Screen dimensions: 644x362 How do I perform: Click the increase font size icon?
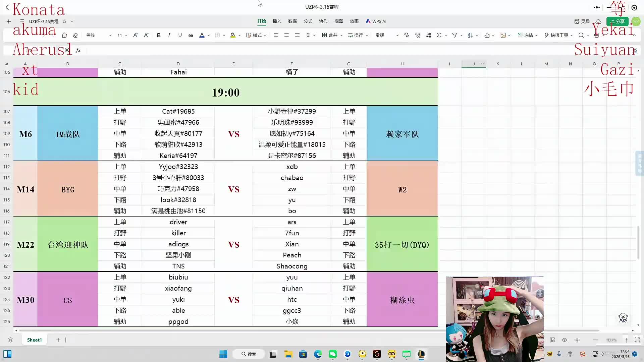click(x=135, y=35)
